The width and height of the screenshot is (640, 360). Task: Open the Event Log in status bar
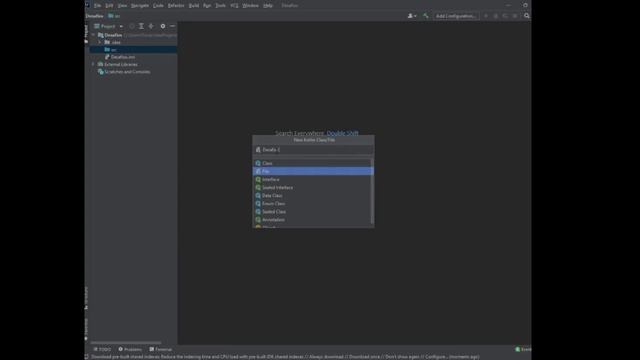[x=523, y=349]
